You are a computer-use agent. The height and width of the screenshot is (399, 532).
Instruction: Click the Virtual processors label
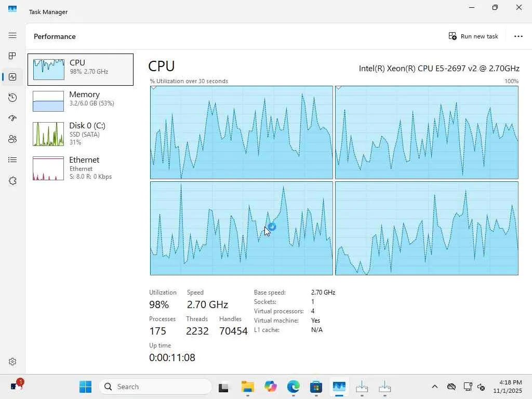coord(279,311)
